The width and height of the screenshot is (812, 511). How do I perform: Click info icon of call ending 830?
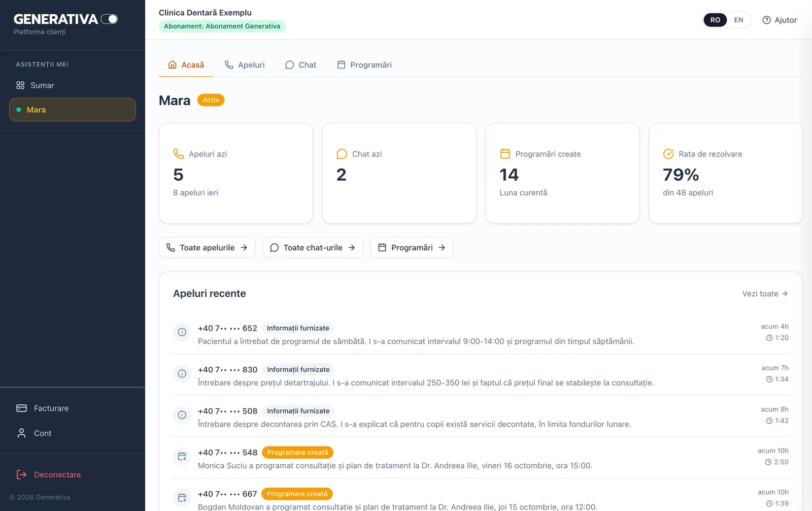(x=182, y=374)
